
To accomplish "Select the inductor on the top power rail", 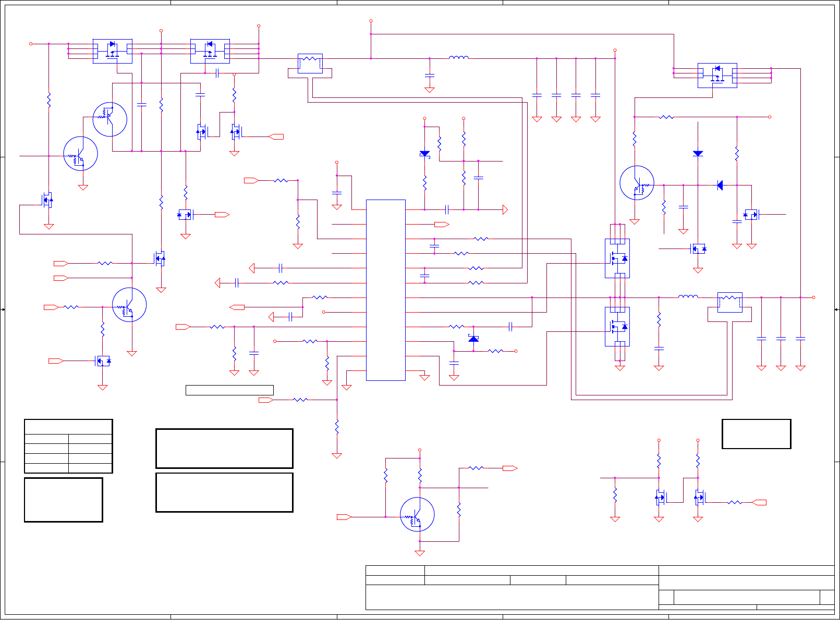I will tap(459, 57).
